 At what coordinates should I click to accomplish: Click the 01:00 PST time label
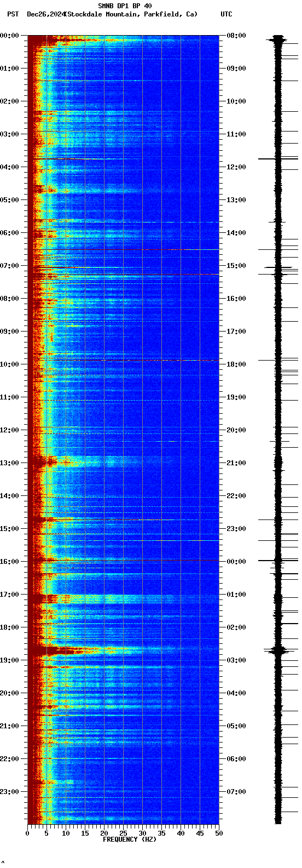(x=9, y=68)
